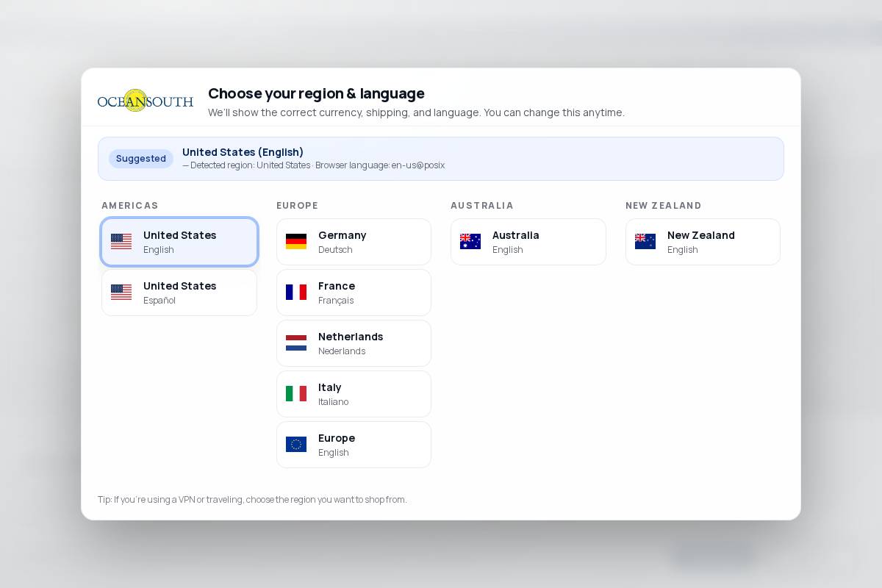This screenshot has width=882, height=588.
Task: Pick Australia English region
Action: pyautogui.click(x=528, y=242)
